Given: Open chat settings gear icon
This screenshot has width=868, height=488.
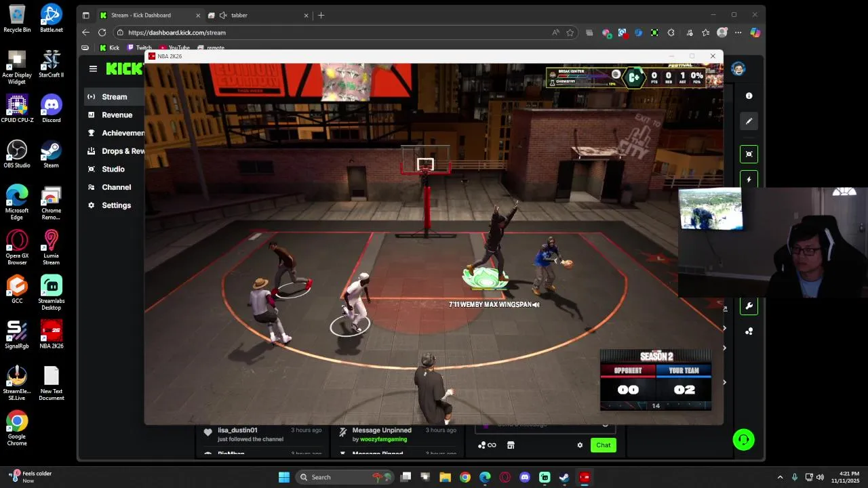Looking at the screenshot, I should click(580, 445).
